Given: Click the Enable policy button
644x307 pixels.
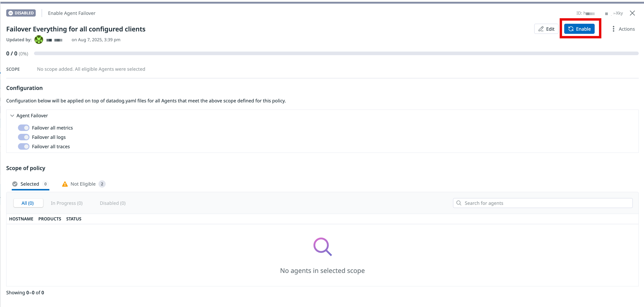Looking at the screenshot, I should [579, 29].
